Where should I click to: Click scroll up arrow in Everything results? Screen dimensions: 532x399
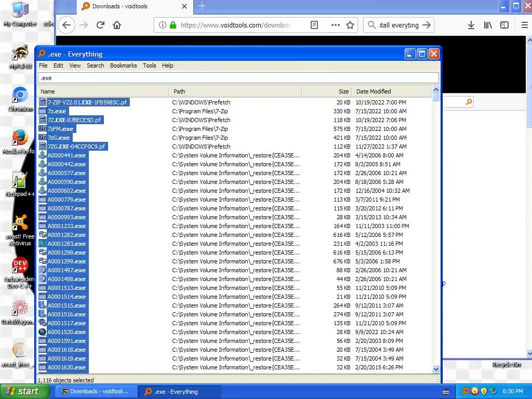pos(436,90)
